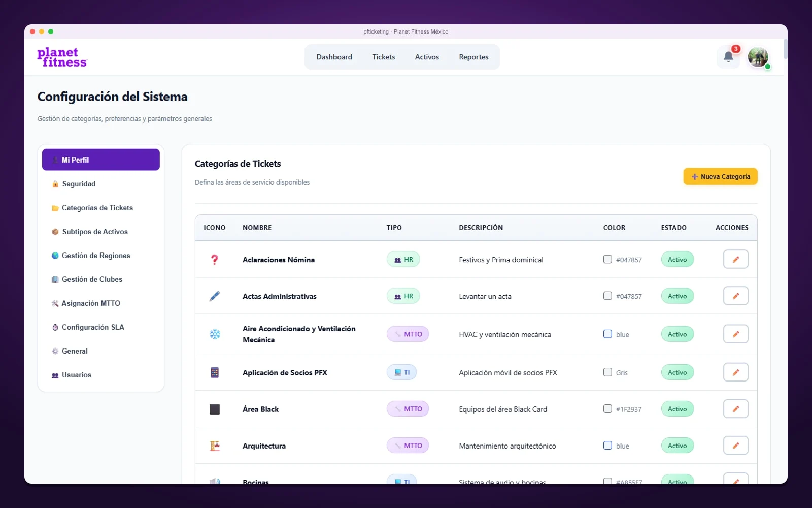Create a new category with Nueva Categoría

[720, 176]
